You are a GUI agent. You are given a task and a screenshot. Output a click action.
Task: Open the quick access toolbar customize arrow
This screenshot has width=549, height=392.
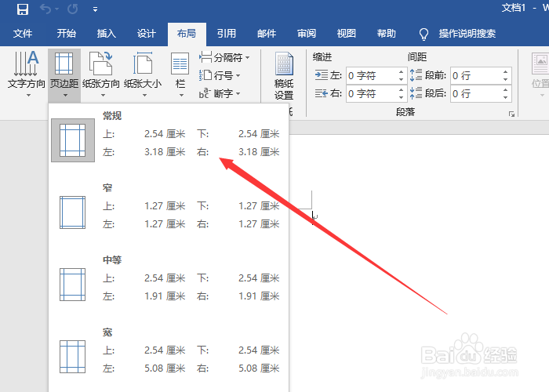click(x=95, y=9)
